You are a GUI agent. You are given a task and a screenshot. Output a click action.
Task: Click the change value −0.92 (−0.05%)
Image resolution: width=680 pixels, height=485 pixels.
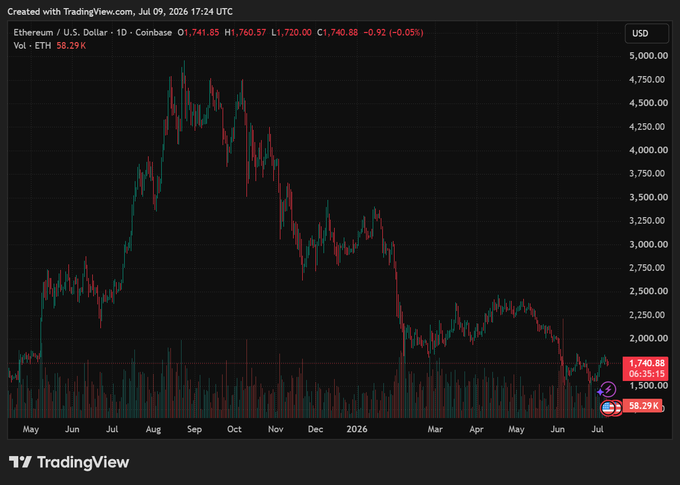(393, 33)
